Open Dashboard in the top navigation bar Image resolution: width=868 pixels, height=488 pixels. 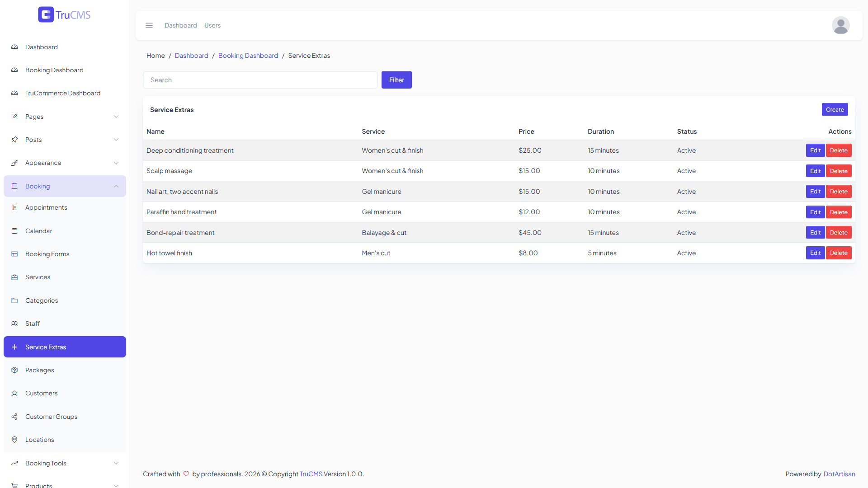click(181, 25)
